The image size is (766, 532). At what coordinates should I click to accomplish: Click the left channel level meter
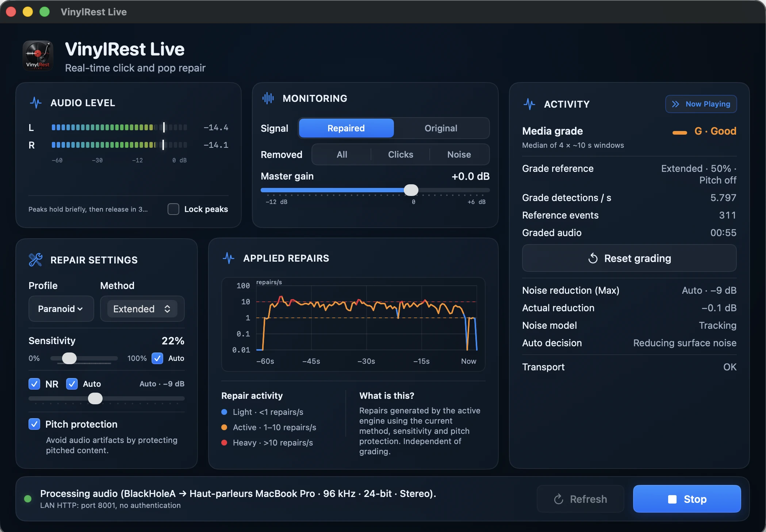119,127
